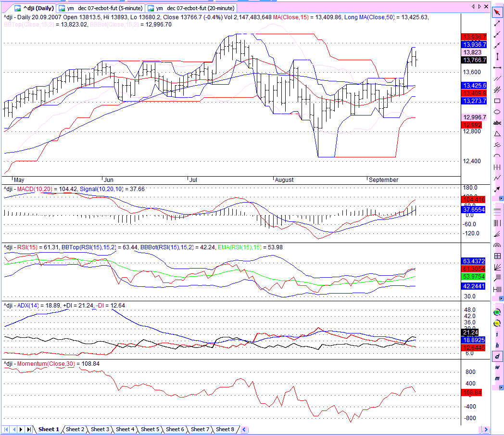The height and width of the screenshot is (436, 504).
Task: Open the ^dji (Daily) chart tab
Action: coord(35,8)
